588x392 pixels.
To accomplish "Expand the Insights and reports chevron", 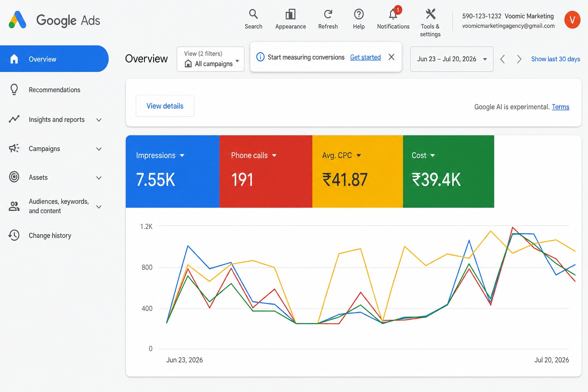I will [99, 120].
